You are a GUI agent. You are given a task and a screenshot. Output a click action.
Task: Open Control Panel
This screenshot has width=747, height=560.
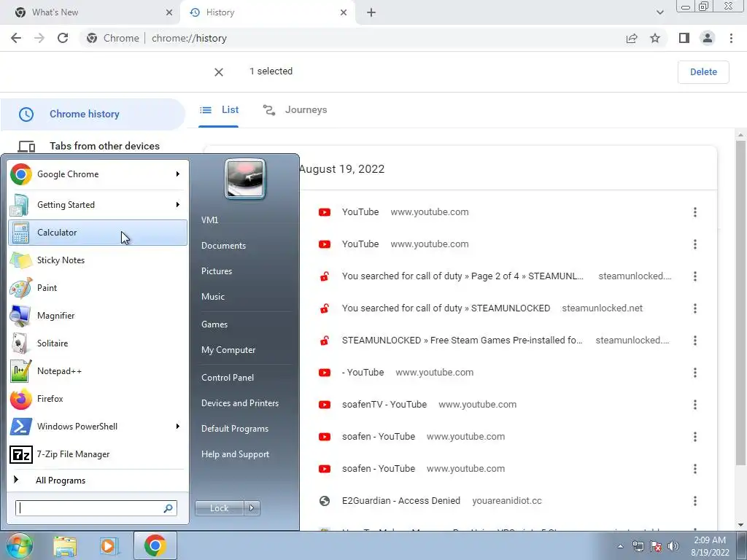(228, 378)
